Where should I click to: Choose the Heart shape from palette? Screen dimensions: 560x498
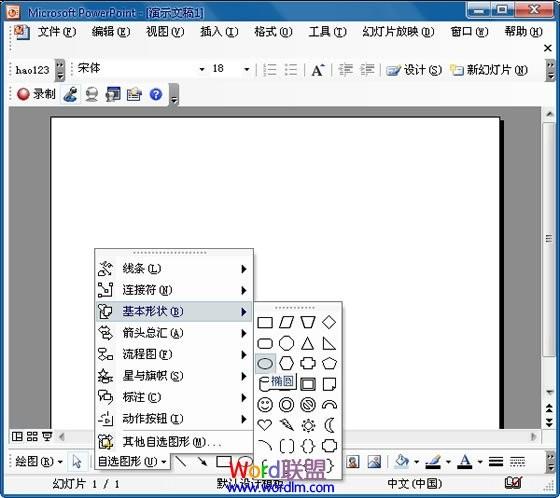pyautogui.click(x=265, y=425)
